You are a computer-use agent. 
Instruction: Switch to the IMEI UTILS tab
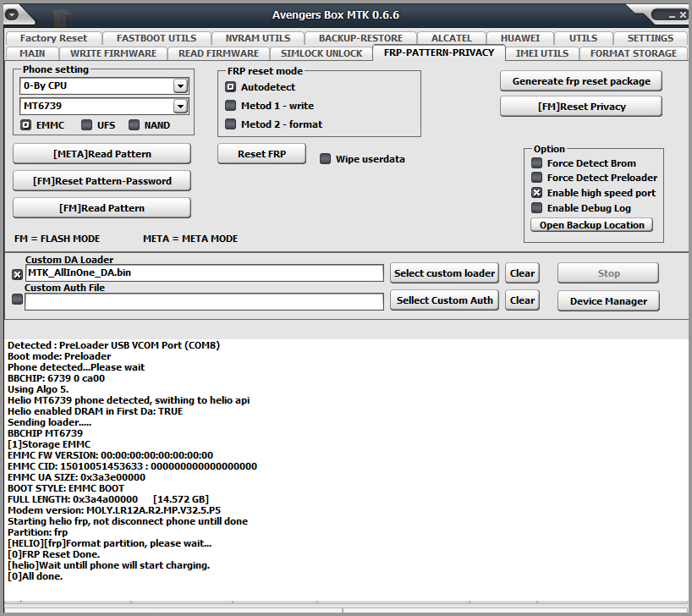pyautogui.click(x=542, y=53)
